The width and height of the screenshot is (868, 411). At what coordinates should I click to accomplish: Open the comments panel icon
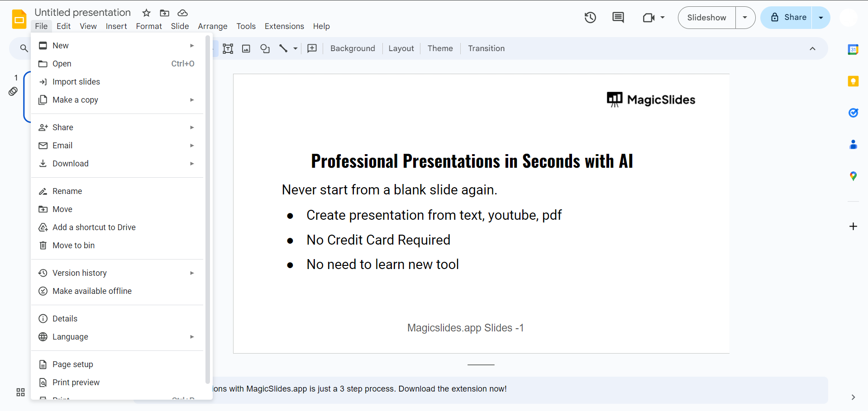[618, 18]
